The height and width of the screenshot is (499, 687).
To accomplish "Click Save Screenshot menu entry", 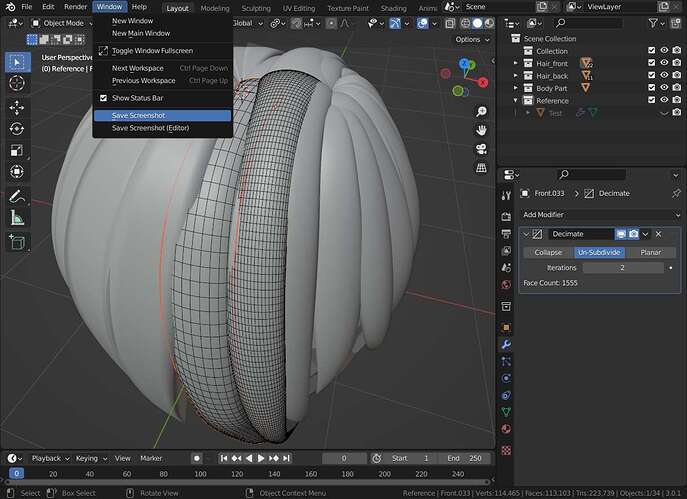I will (163, 115).
